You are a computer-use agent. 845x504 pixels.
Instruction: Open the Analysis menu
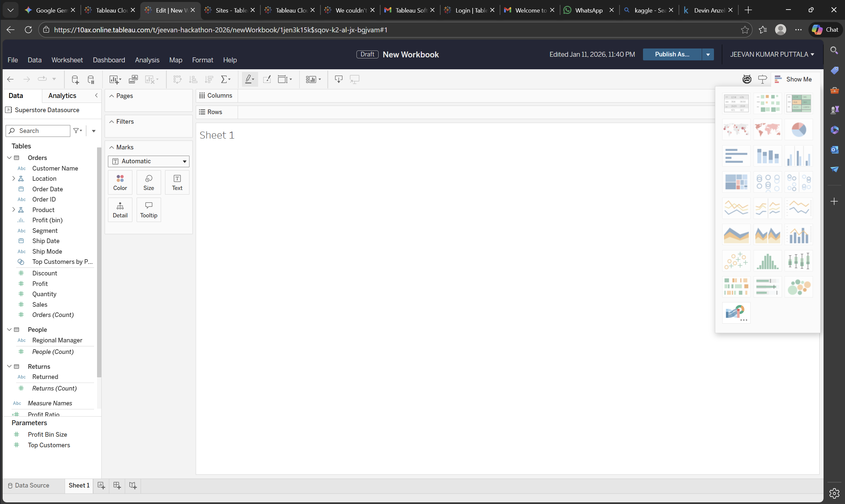(x=147, y=60)
